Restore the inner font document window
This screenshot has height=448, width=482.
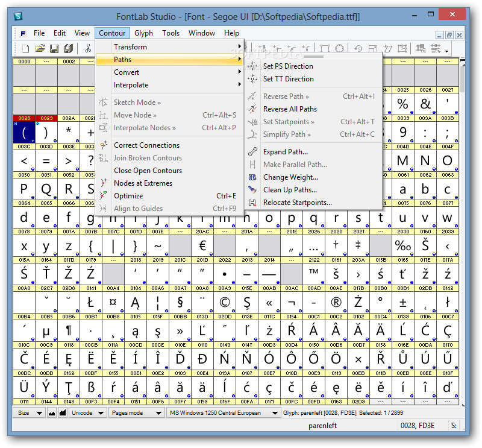(x=449, y=35)
